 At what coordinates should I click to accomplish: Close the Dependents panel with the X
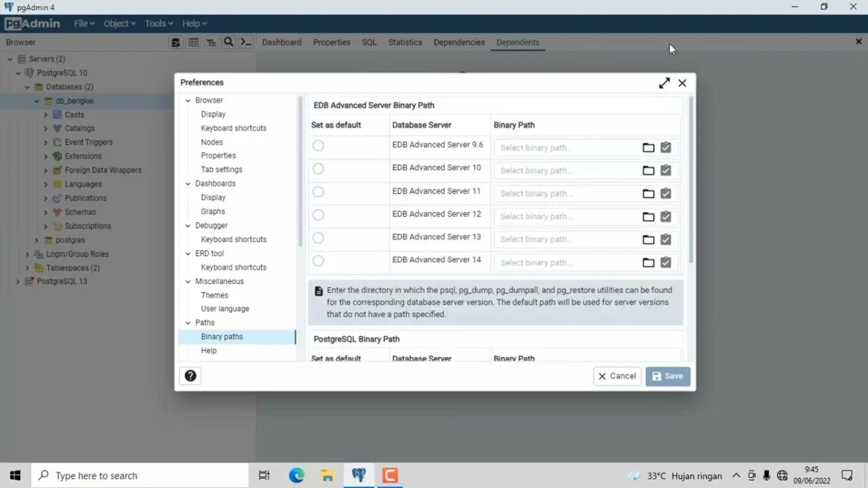tap(859, 41)
